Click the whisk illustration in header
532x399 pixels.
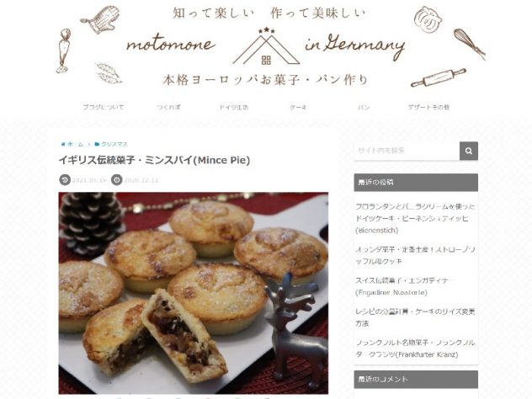(x=470, y=44)
